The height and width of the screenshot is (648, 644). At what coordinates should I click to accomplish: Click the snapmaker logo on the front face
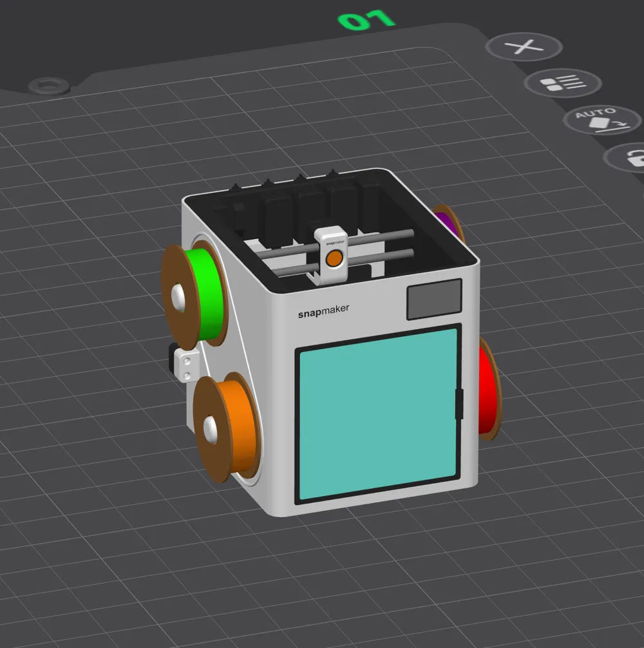pyautogui.click(x=323, y=310)
